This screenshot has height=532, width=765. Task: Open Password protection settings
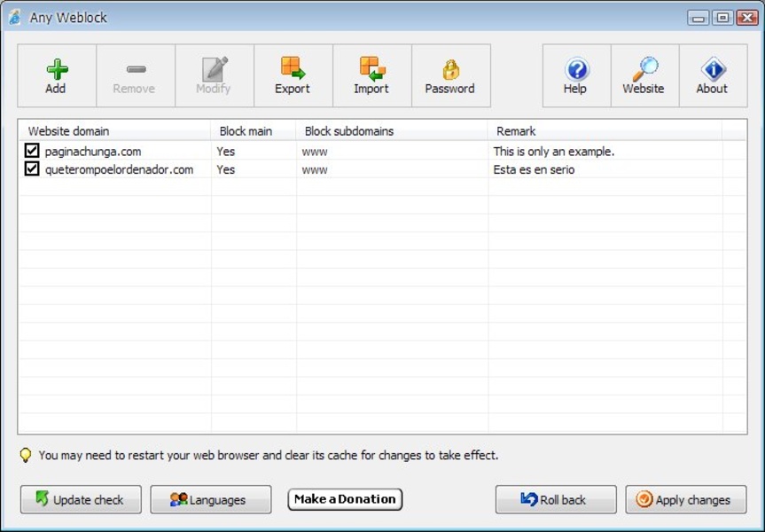[x=450, y=75]
